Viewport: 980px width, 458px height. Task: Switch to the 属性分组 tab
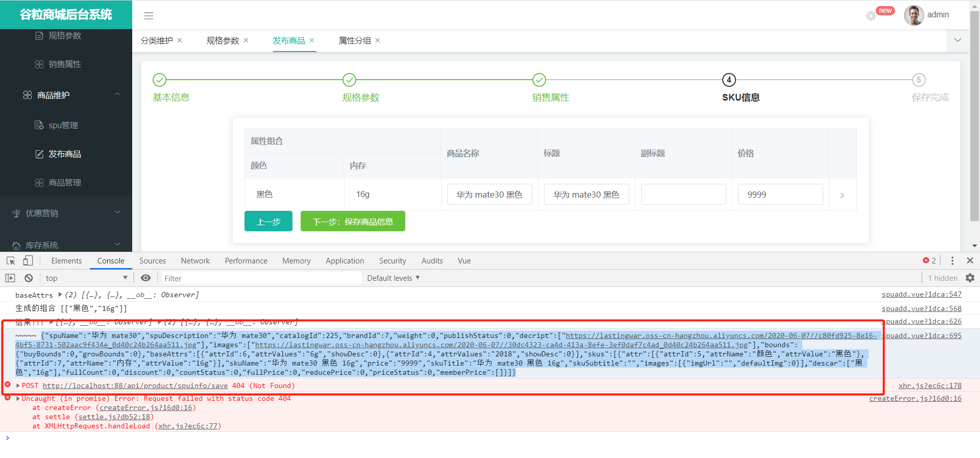pos(355,40)
